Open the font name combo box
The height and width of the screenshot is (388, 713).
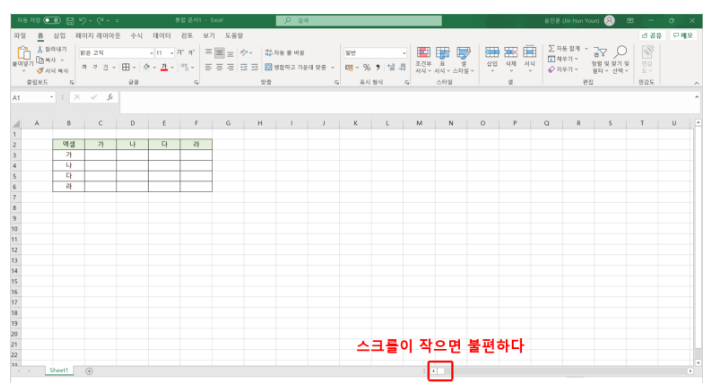(x=116, y=53)
